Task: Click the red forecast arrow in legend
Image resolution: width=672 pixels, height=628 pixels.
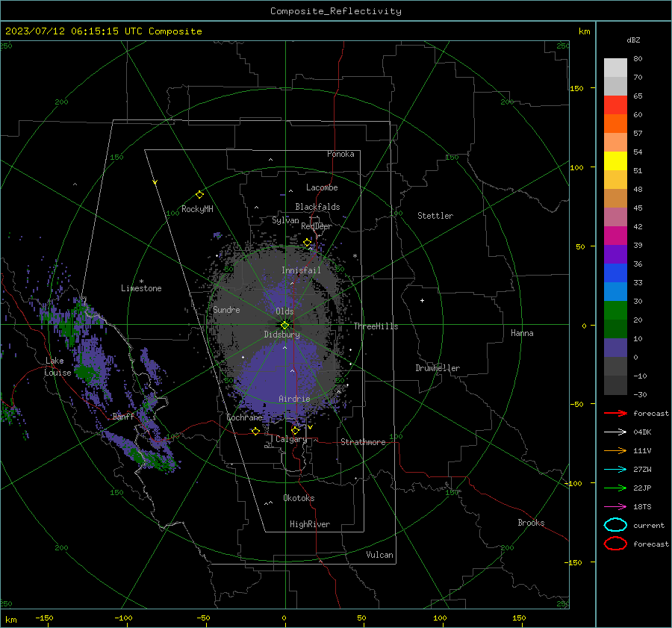Action: (615, 413)
